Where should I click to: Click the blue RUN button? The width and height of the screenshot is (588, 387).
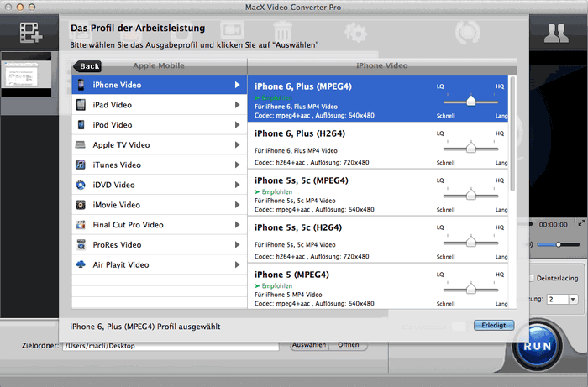[537, 346]
